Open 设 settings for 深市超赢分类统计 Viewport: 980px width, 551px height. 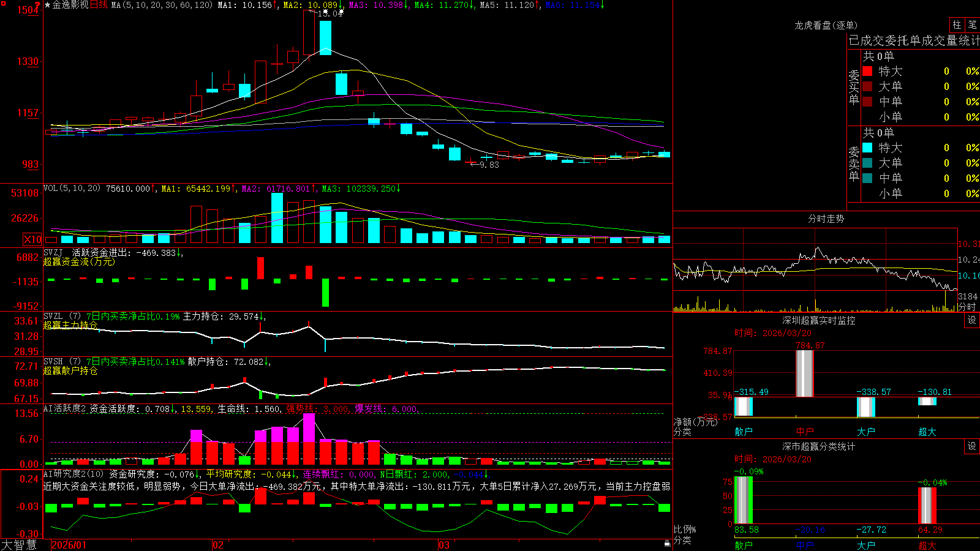(x=972, y=446)
